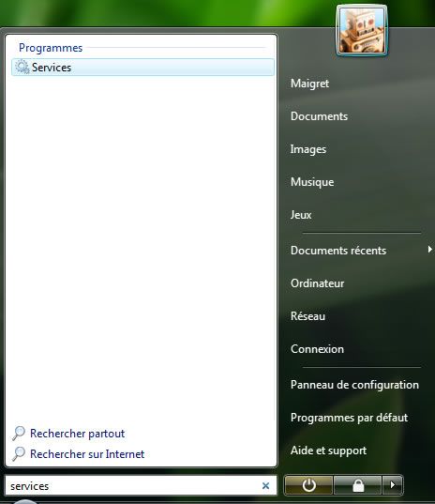Click the Programmes group header

[x=51, y=48]
